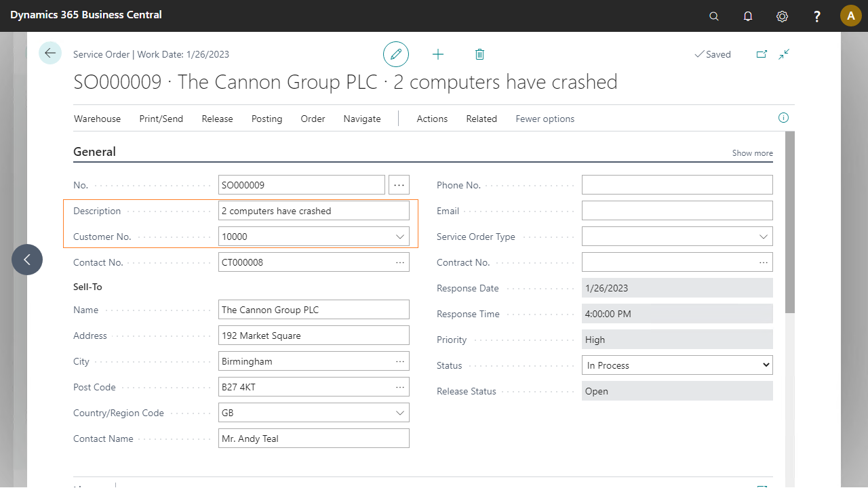This screenshot has width=868, height=488.
Task: Open the Navigate menu
Action: click(x=362, y=119)
